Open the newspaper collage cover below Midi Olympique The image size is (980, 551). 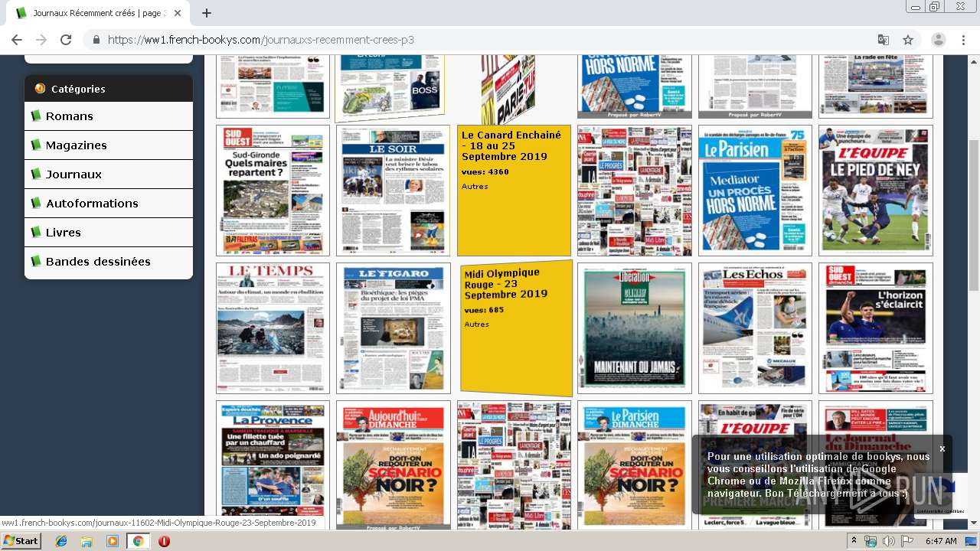(x=514, y=465)
